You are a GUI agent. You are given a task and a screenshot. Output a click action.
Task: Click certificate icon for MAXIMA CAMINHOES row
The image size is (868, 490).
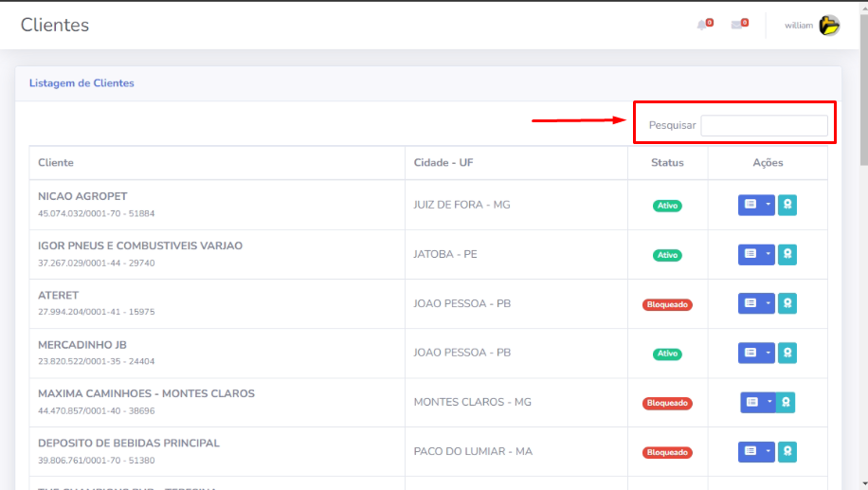787,402
